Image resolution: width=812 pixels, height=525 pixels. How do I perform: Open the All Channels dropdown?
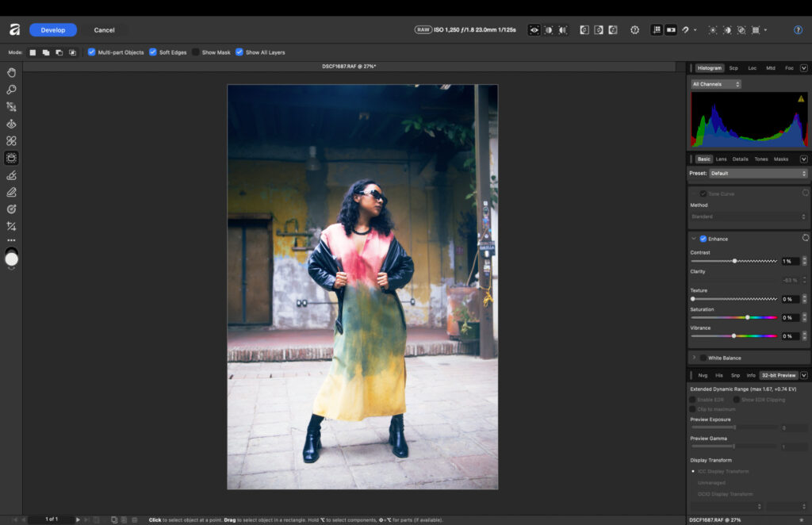[716, 84]
